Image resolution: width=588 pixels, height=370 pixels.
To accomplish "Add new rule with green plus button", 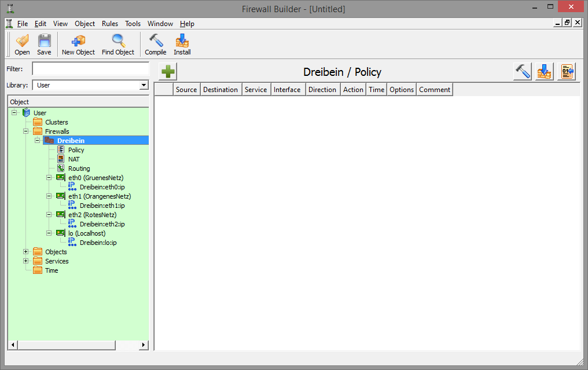I will pos(168,72).
